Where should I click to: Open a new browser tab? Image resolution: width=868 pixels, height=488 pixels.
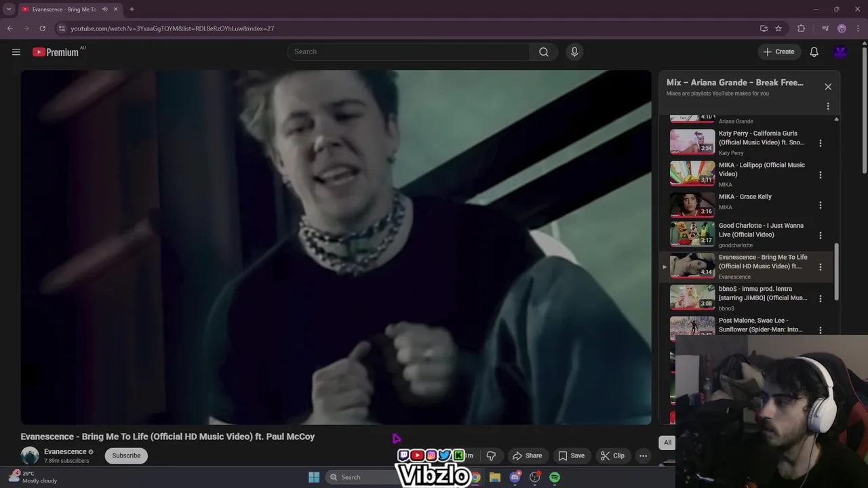click(x=132, y=9)
